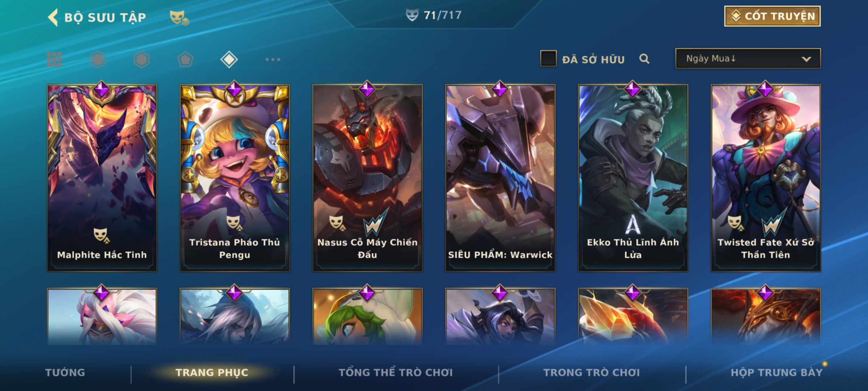The height and width of the screenshot is (391, 868).
Task: Go back using the Bộ Sưu Tập arrow
Action: coord(53,17)
